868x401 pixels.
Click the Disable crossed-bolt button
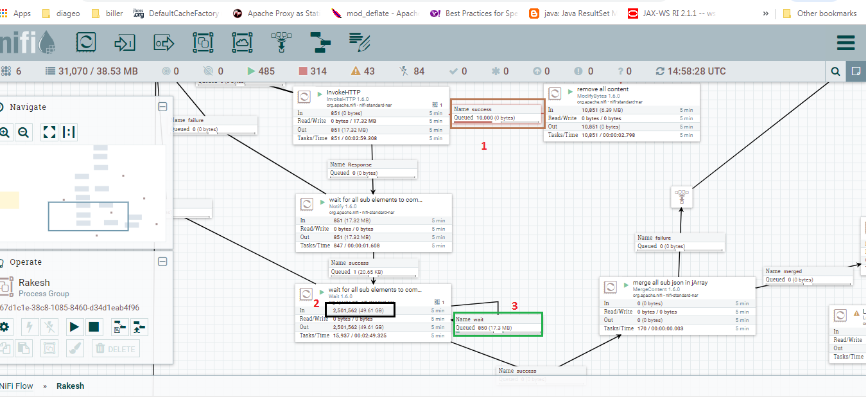49,326
